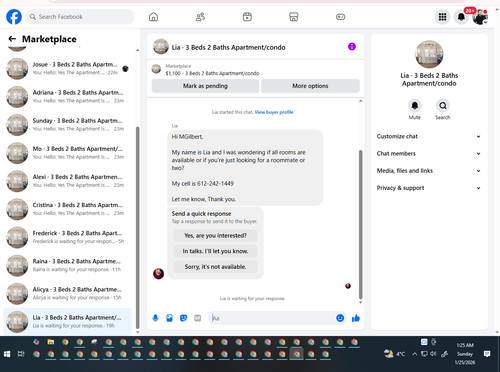Open the Watch video icon
Screen dimensions: 500x372
247,17
